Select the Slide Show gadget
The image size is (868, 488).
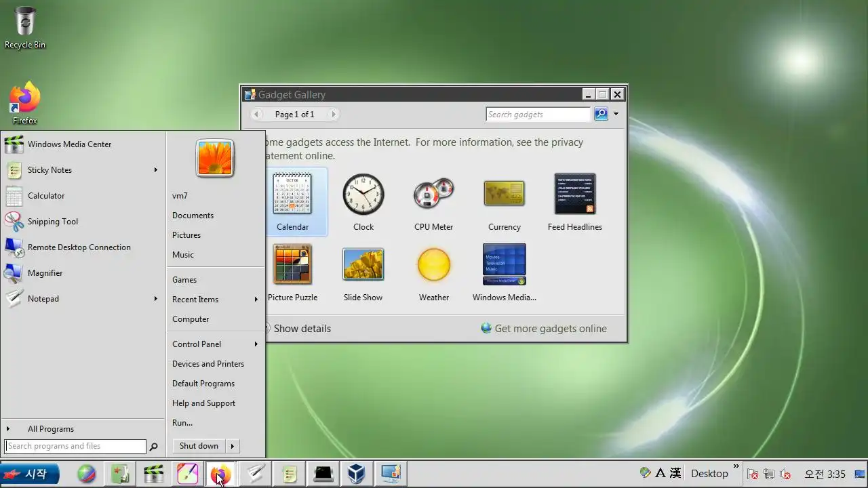[363, 272]
